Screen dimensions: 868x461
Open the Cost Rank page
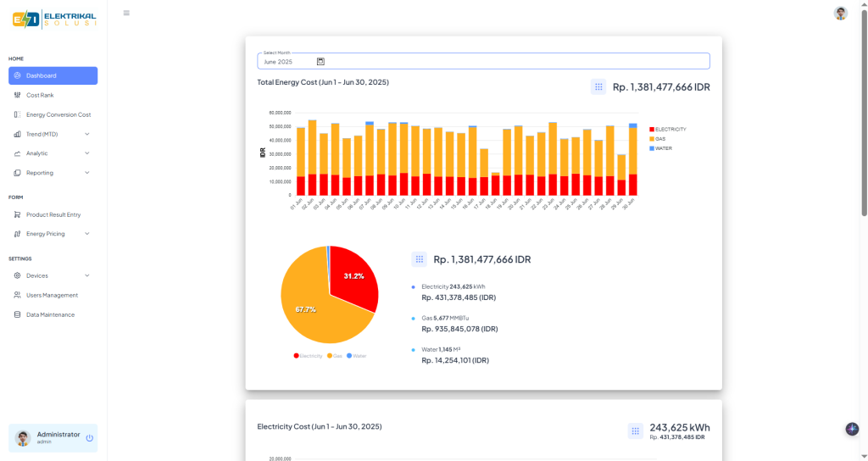point(40,95)
